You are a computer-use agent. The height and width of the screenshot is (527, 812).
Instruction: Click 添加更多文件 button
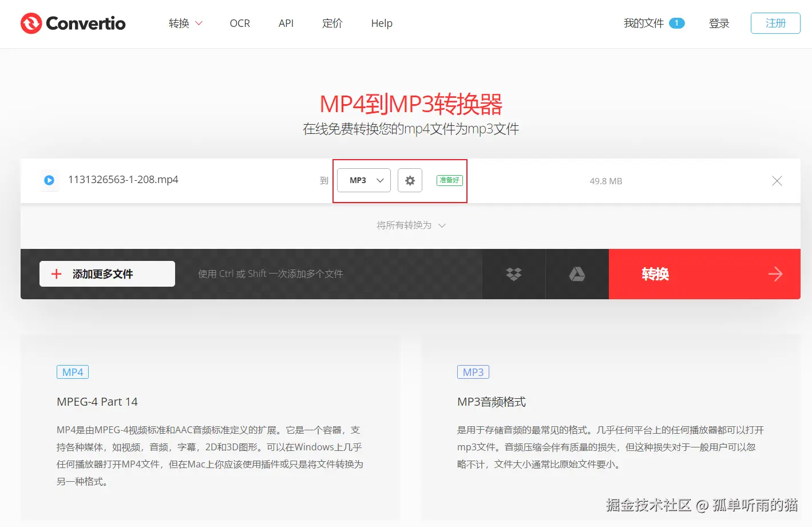107,274
